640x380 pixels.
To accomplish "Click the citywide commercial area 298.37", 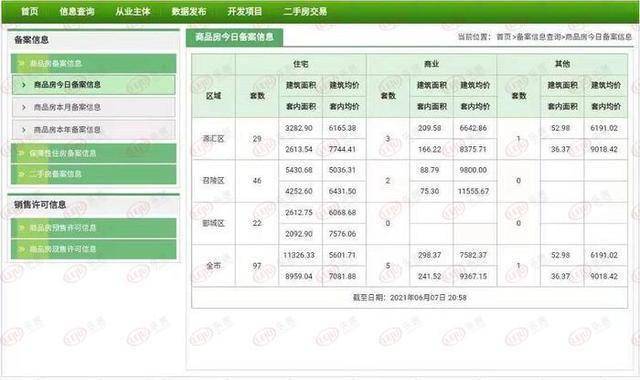I will pyautogui.click(x=430, y=255).
